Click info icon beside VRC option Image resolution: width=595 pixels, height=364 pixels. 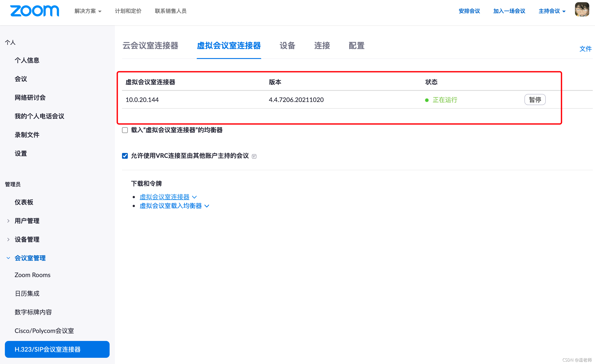254,156
